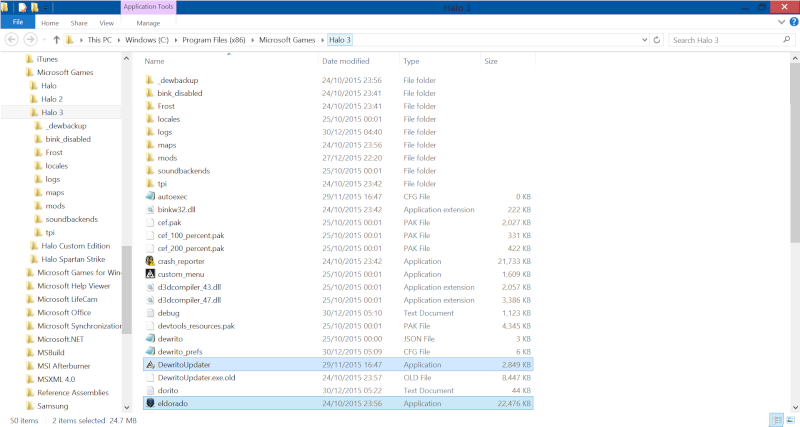Expand the chevron after Microsoft Games in address bar

click(x=322, y=40)
